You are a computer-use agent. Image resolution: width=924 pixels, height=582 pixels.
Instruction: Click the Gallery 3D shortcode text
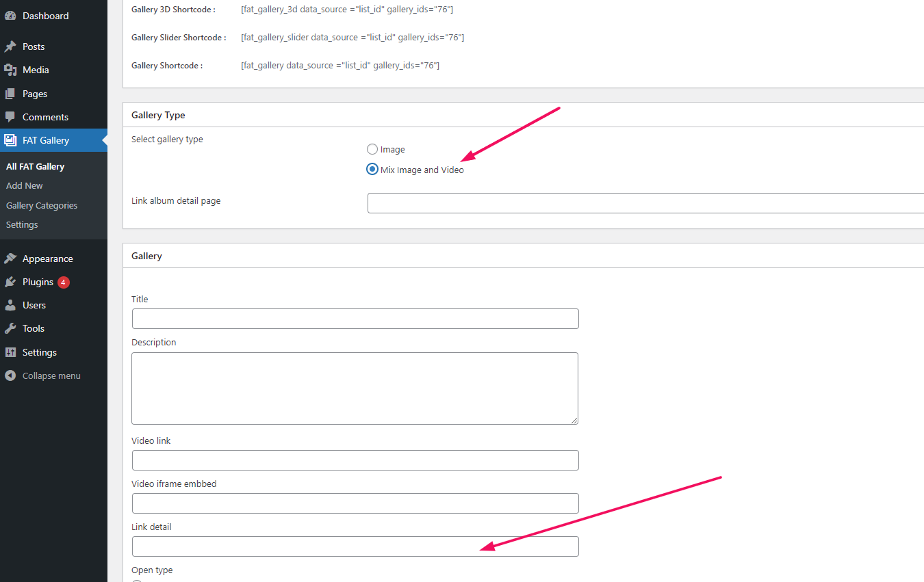point(347,9)
